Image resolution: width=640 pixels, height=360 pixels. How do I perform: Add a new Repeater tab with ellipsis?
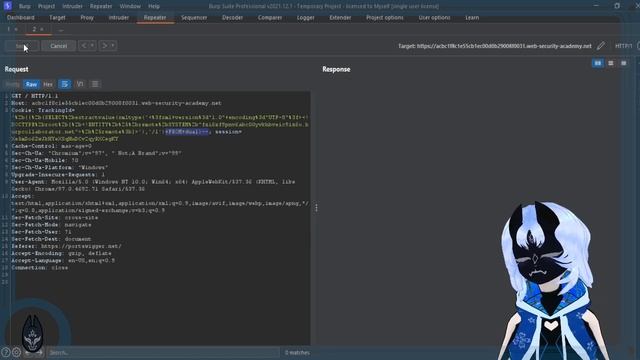point(61,29)
